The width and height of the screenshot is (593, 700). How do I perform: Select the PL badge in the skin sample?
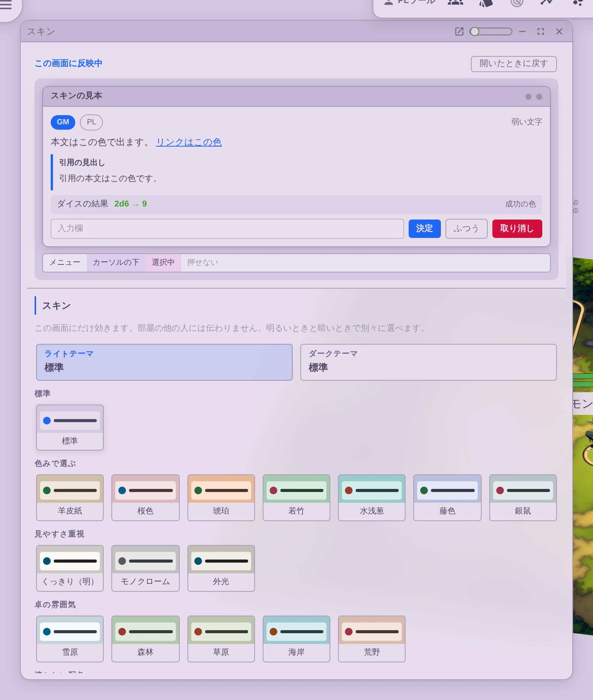tap(91, 122)
